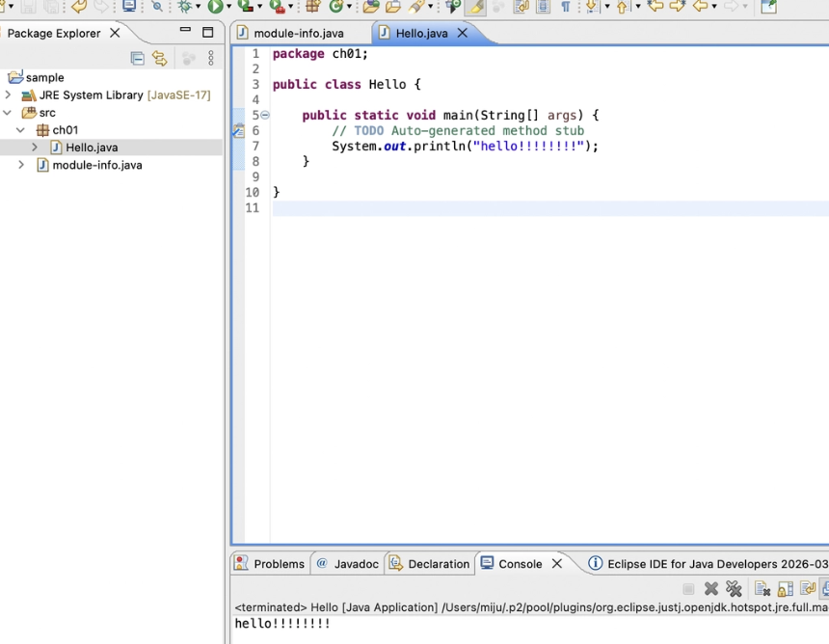Collapse All in Package Explorer

pos(138,58)
